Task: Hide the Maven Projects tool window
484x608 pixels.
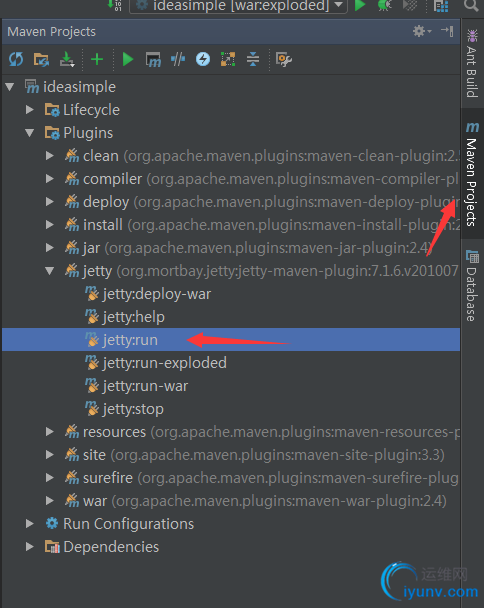Action: (x=447, y=31)
